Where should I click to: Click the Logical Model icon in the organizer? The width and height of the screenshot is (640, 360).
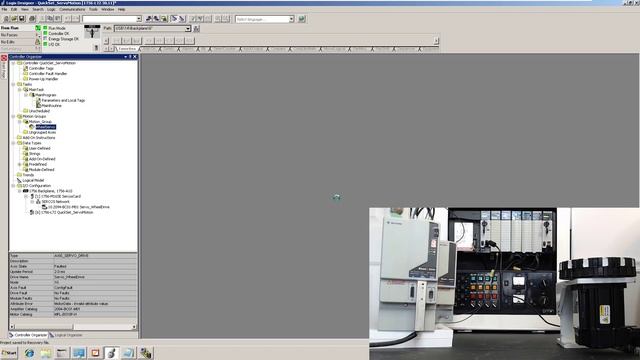coord(19,180)
